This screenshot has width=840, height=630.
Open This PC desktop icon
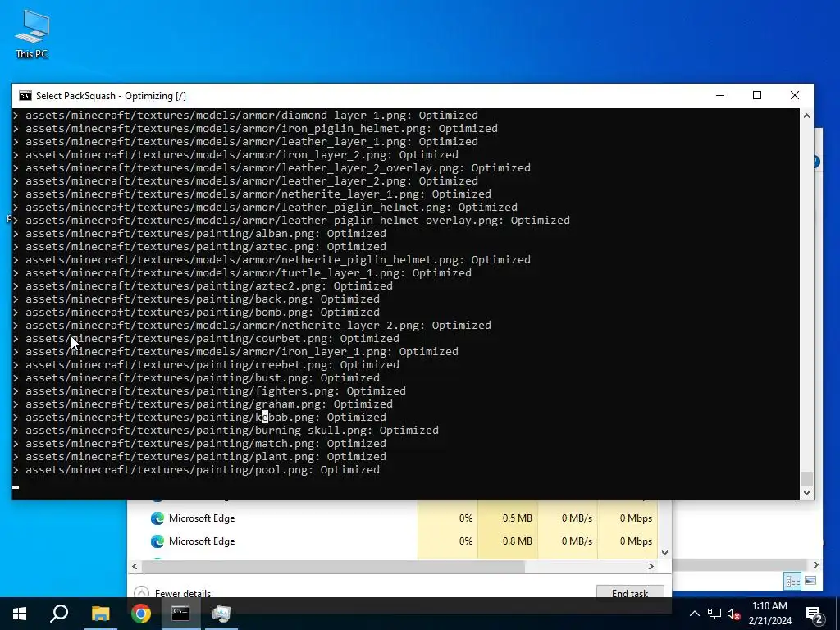(32, 34)
